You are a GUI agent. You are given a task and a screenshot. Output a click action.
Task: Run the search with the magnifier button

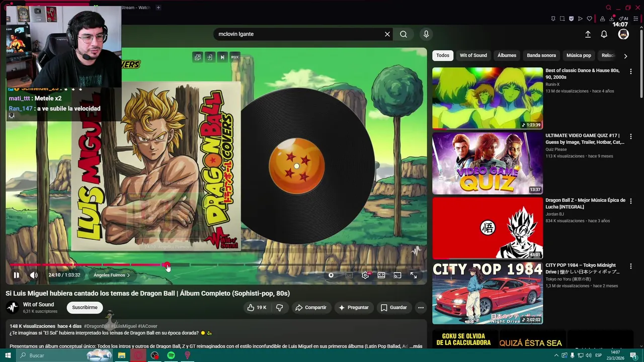(x=404, y=34)
